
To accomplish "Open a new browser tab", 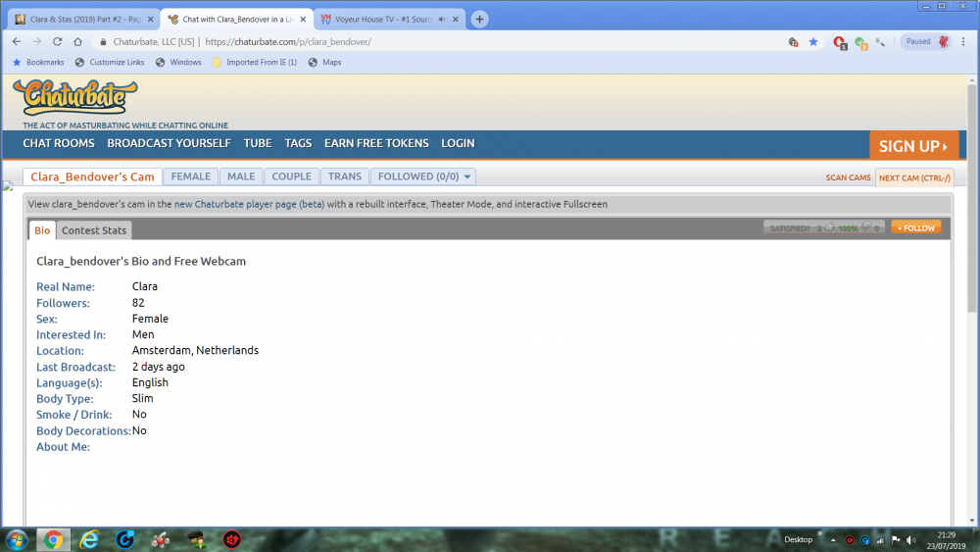I will 479,19.
